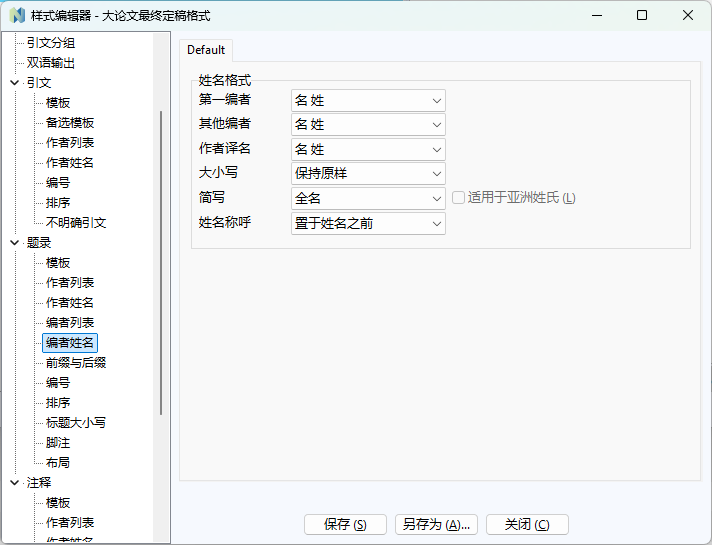Select 前缀与后缀 tree item
This screenshot has height=545, width=712.
tap(76, 362)
